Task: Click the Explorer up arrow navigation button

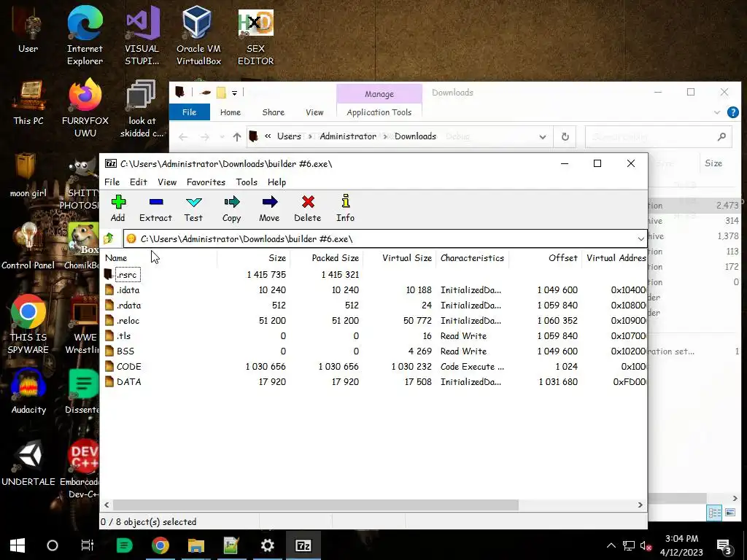Action: click(x=237, y=136)
